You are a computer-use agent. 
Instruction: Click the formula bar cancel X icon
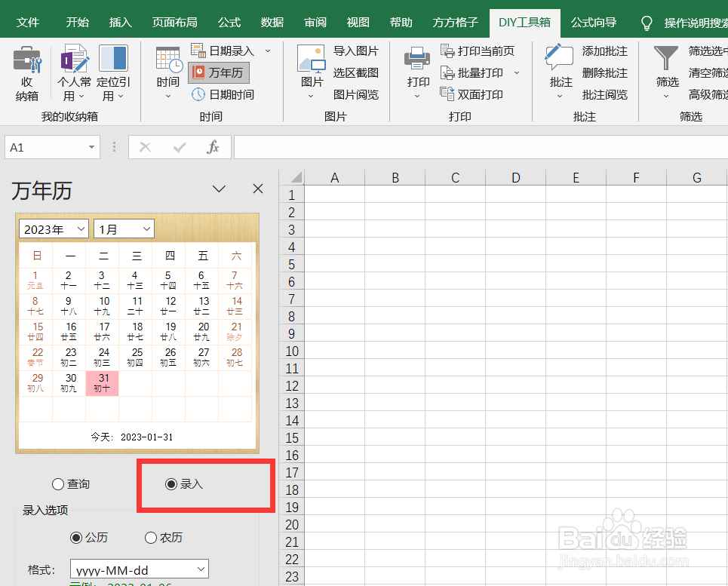(146, 148)
